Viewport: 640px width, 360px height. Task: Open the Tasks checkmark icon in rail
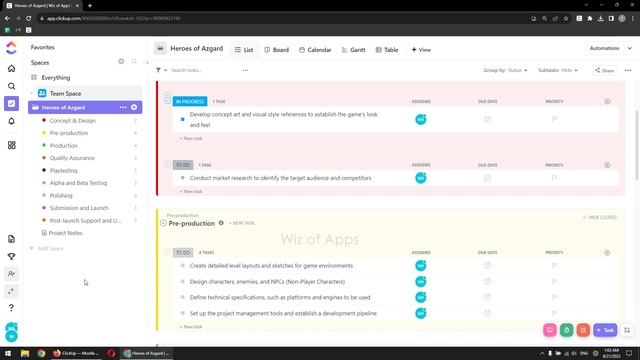(x=11, y=103)
